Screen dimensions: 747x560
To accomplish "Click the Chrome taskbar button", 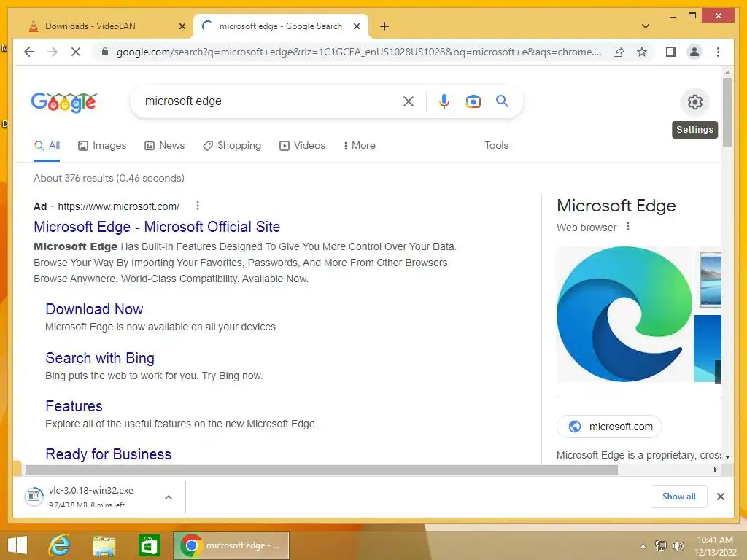I will (231, 545).
